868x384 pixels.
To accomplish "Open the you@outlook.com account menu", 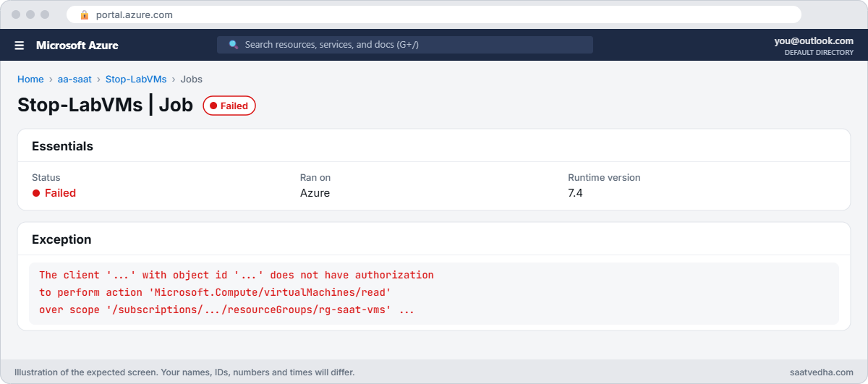I will [814, 40].
